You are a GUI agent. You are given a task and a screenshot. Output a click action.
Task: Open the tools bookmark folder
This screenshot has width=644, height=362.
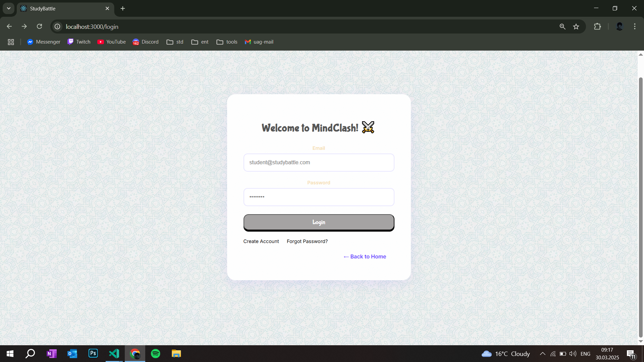click(x=227, y=42)
